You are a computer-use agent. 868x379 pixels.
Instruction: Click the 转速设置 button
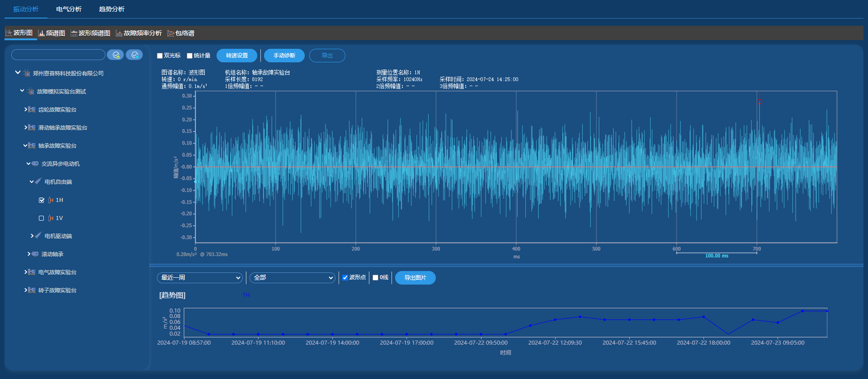click(237, 56)
